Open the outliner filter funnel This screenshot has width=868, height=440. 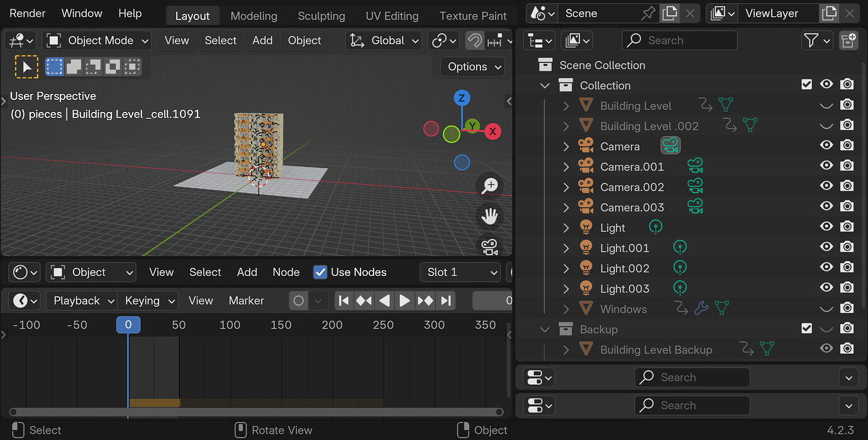(816, 41)
